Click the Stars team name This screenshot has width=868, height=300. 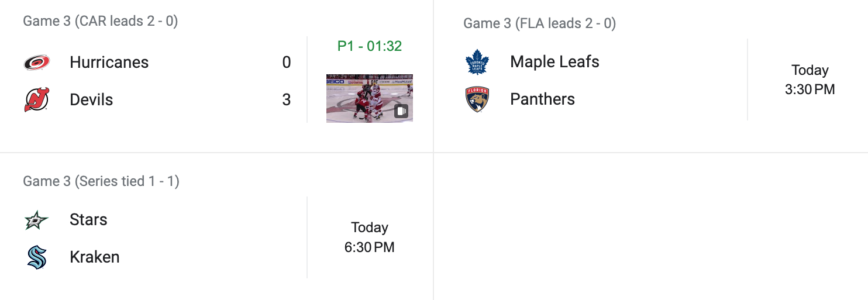pyautogui.click(x=88, y=220)
